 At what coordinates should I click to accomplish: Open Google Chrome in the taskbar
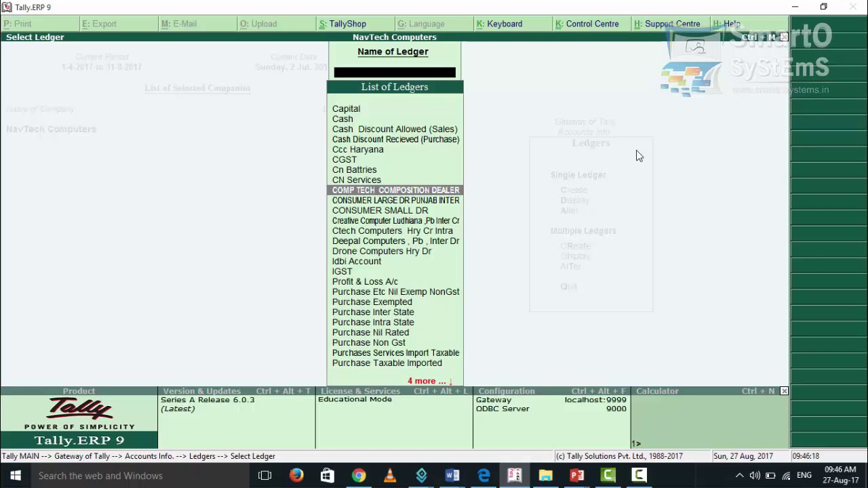click(x=359, y=475)
